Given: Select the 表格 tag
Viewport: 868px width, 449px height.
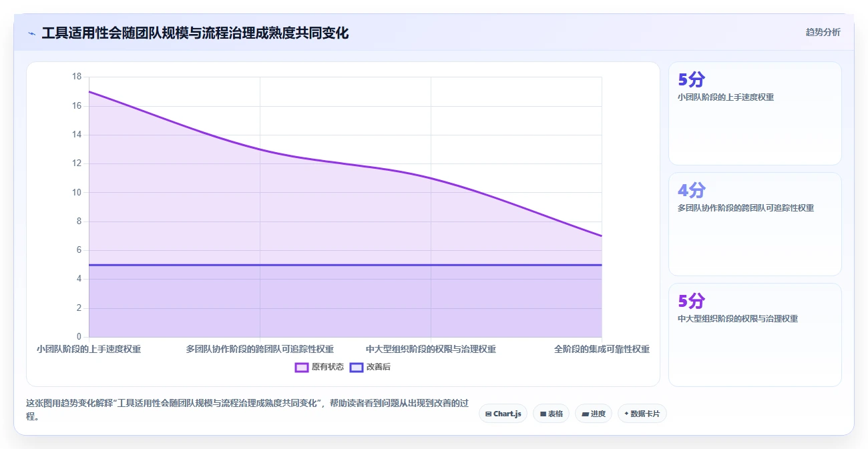Looking at the screenshot, I should [551, 414].
